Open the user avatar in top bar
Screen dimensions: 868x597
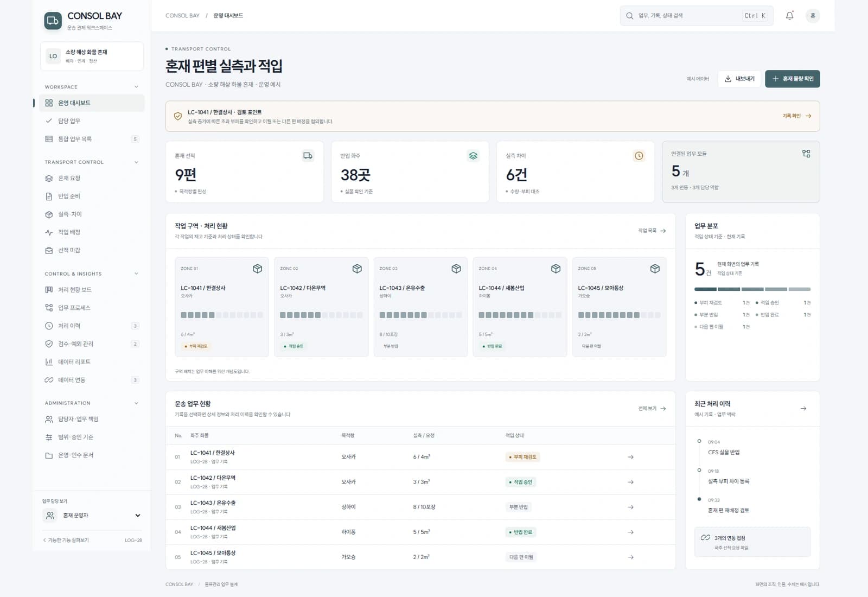click(813, 16)
